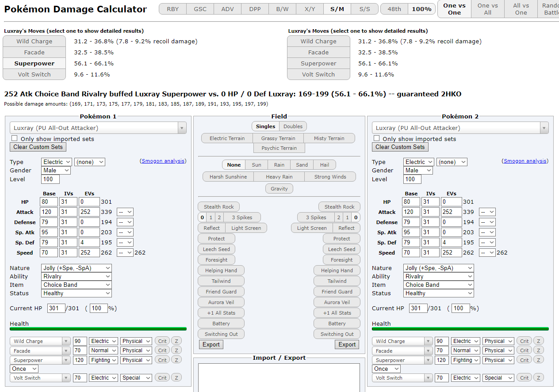Image resolution: width=559 pixels, height=392 pixels.
Task: Open Pokémon 2 set selector dropdown
Action: [460, 128]
